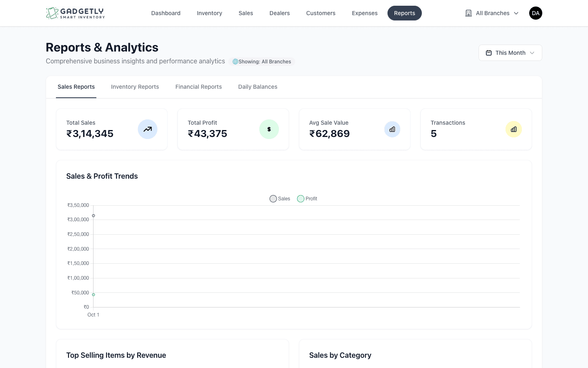
Task: Switch to the Inventory Reports tab
Action: [x=135, y=87]
